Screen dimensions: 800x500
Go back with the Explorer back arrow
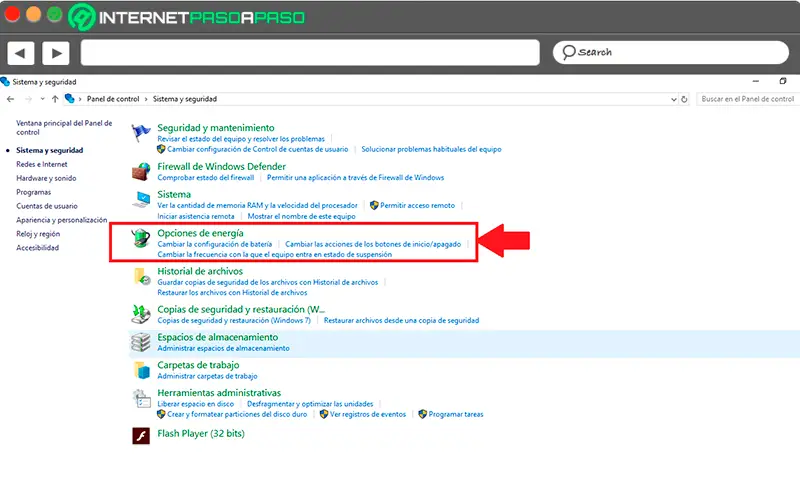tap(11, 99)
